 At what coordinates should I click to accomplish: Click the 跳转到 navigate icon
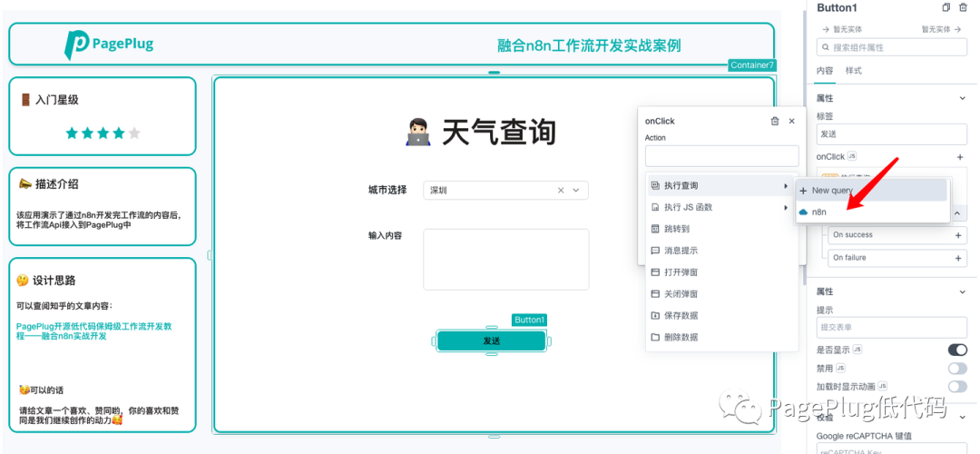click(x=655, y=229)
